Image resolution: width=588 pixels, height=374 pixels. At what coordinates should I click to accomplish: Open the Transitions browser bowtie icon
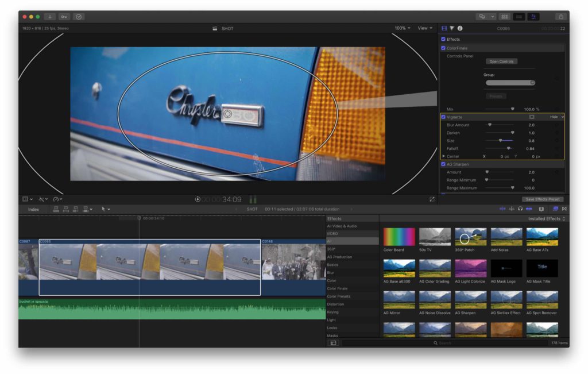(x=564, y=209)
